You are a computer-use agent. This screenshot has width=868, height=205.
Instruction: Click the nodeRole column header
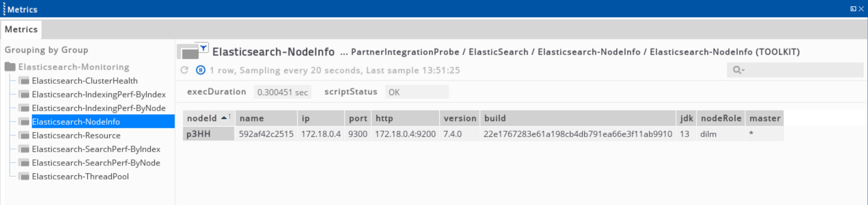(721, 118)
